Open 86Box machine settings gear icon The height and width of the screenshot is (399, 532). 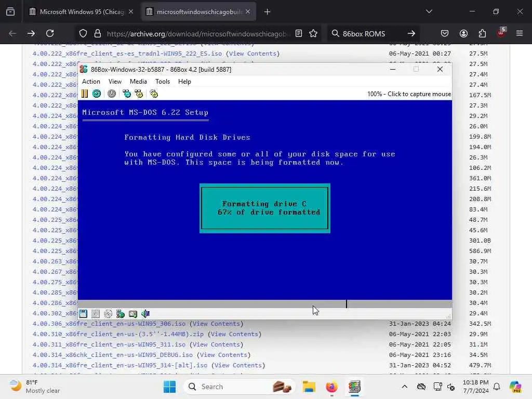point(154,94)
